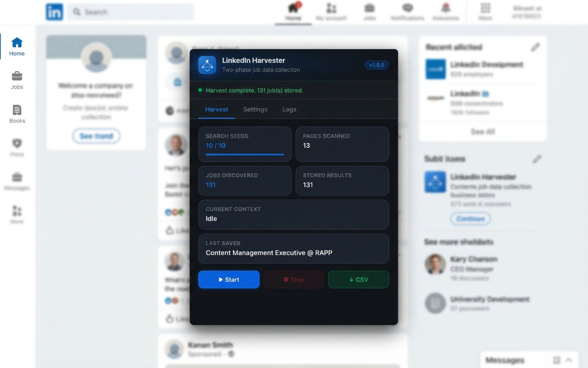Switch to the Harvest tab

(217, 109)
